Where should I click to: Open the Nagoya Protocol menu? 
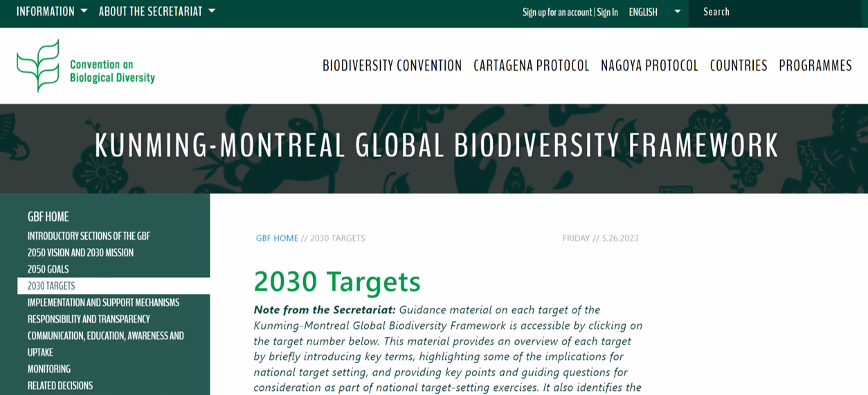click(x=649, y=66)
